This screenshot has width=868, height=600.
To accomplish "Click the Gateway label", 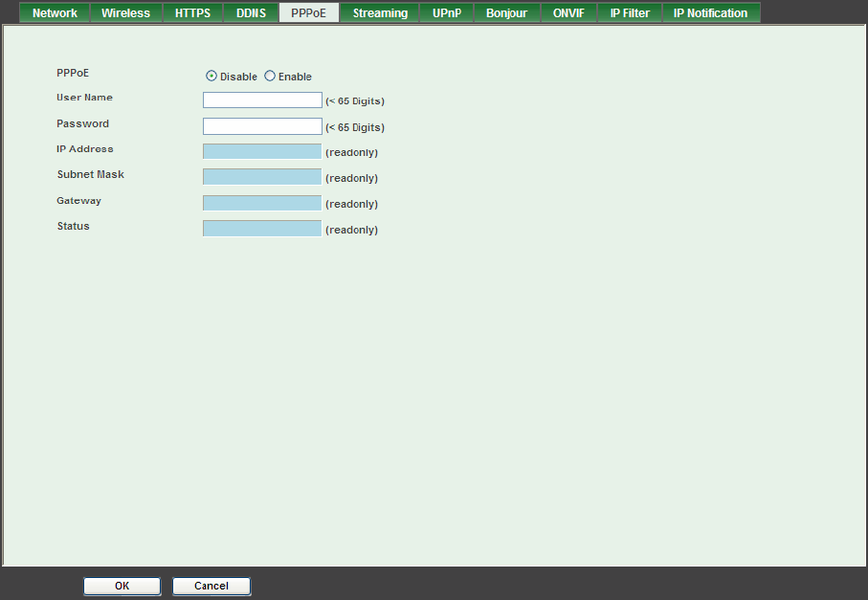I will coord(78,201).
